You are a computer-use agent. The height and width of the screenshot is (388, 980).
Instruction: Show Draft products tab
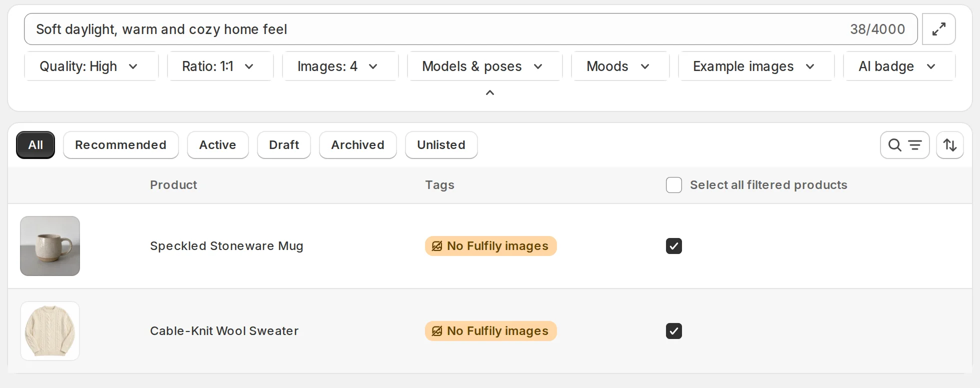pos(284,145)
